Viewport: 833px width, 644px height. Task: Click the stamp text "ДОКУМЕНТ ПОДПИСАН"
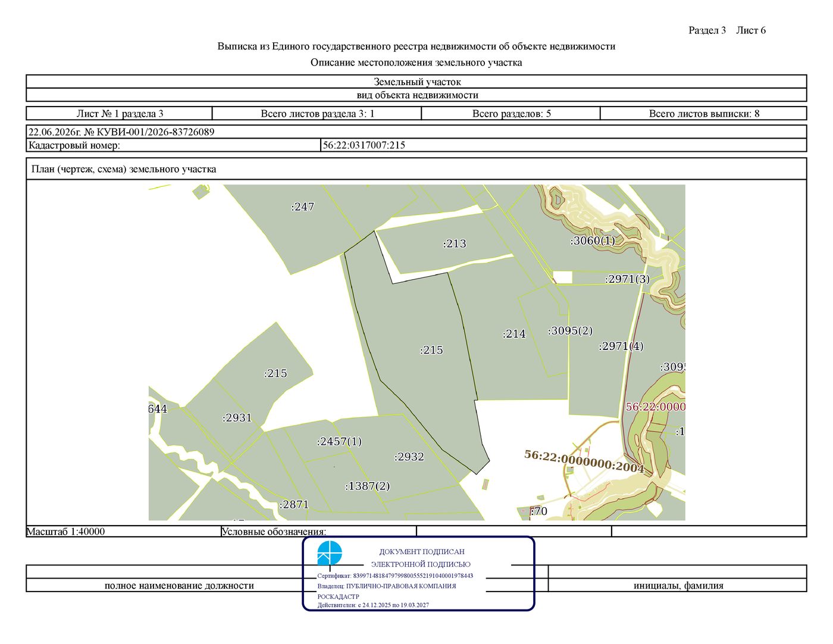point(422,552)
